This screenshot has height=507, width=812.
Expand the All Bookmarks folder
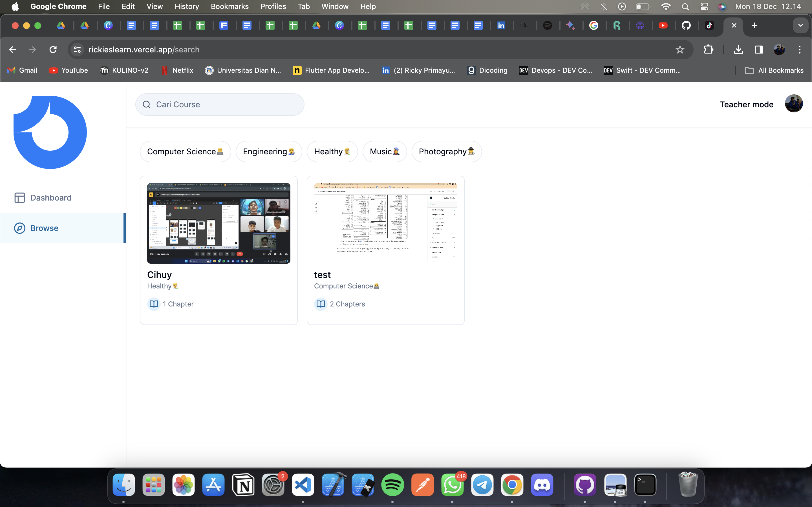click(x=774, y=70)
